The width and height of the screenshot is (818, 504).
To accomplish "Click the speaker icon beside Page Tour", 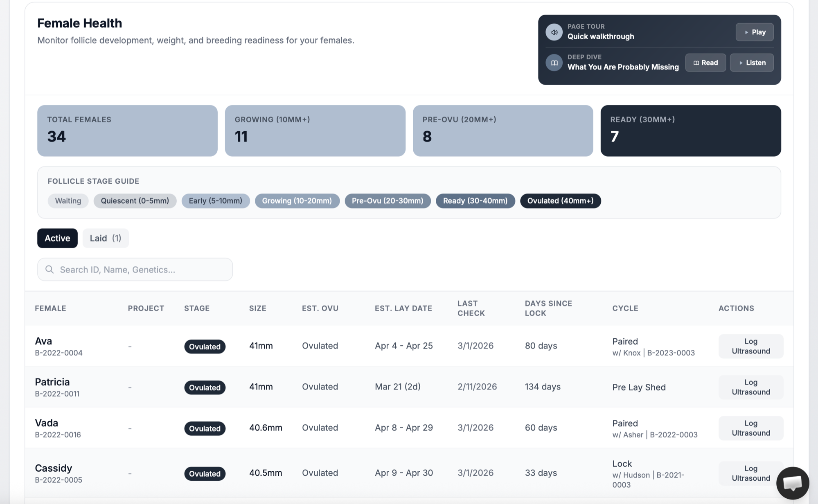I will coord(554,32).
